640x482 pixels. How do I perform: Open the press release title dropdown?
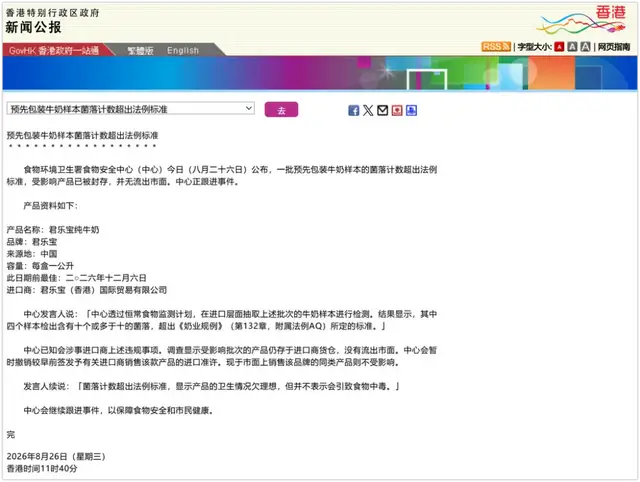(131, 109)
